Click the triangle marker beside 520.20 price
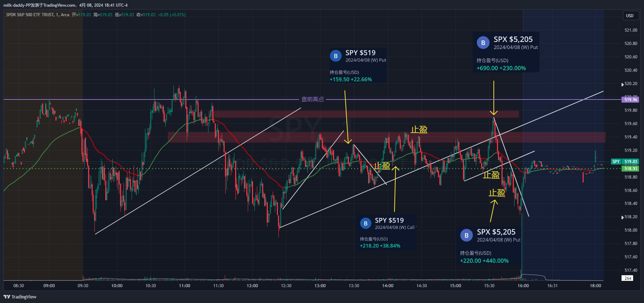This screenshot has width=644, height=303. [623, 84]
